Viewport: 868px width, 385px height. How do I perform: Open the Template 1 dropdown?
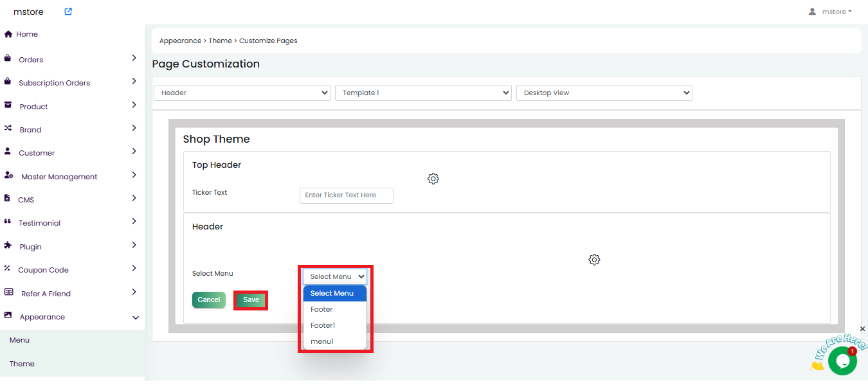coord(423,93)
